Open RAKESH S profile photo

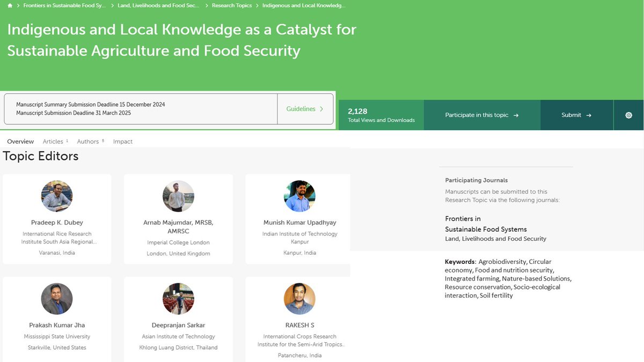(x=299, y=299)
